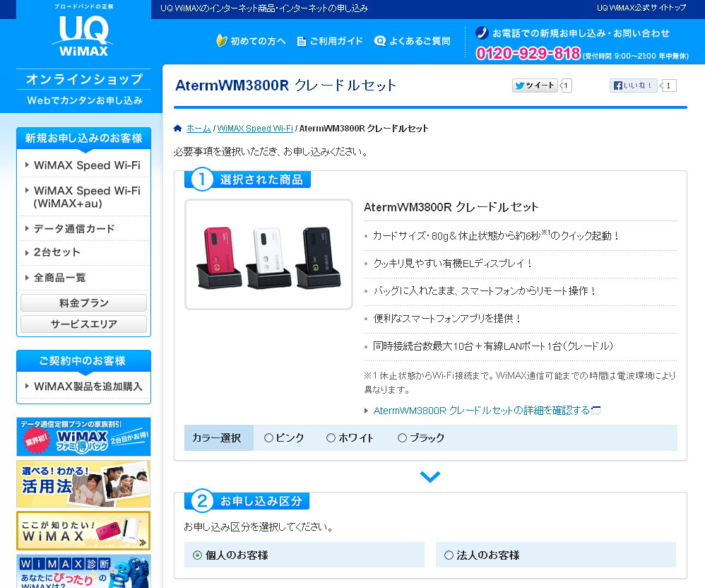705x588 pixels.
Task: Click the Facebook いいね！ button
Action: (x=633, y=86)
